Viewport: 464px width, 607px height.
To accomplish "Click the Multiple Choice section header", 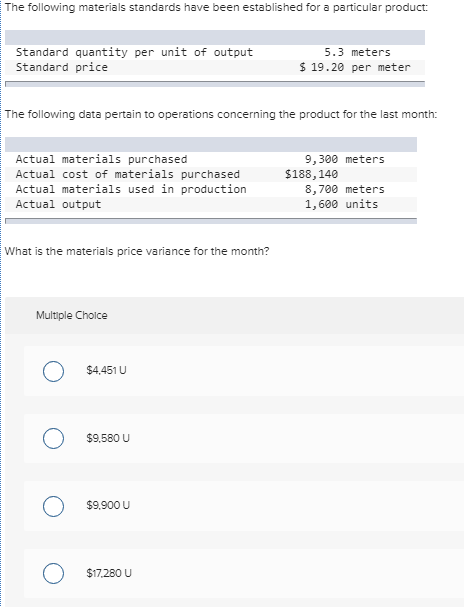I will [x=72, y=315].
